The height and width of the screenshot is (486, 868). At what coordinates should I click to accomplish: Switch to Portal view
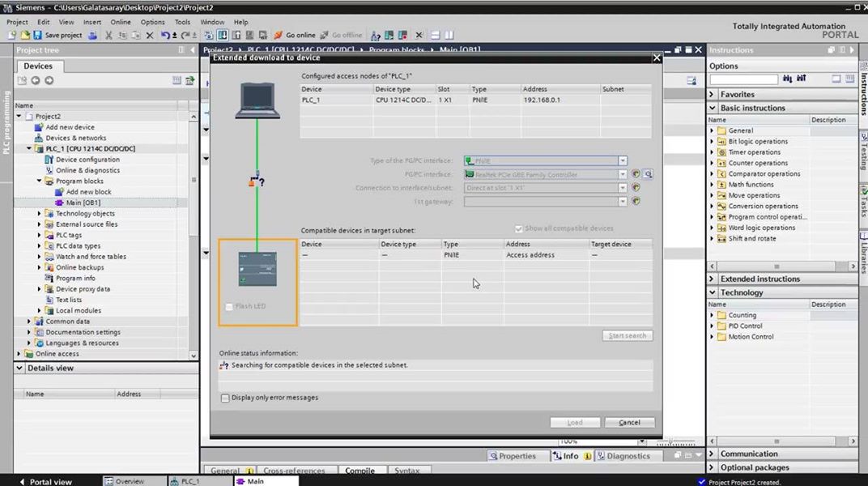point(45,482)
